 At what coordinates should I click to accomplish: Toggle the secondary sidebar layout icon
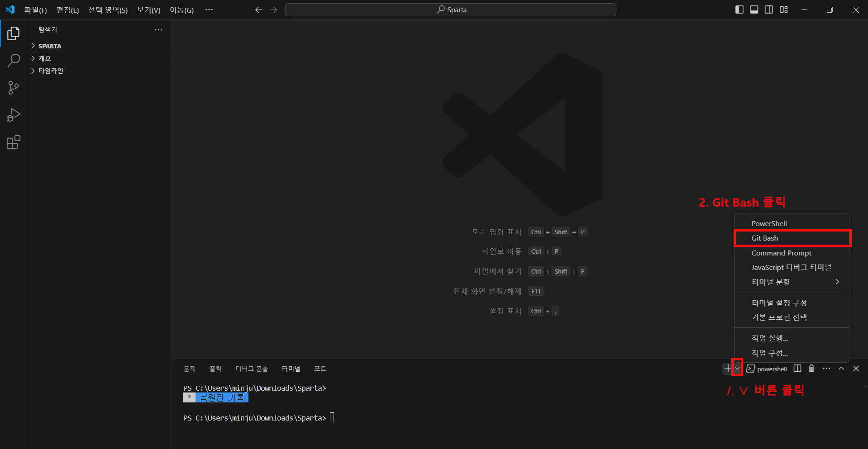[x=769, y=9]
